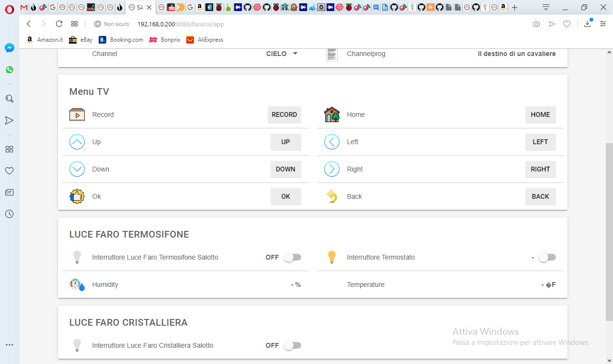Screen dimensions: 613x364
Task: Click the Record camera icon in Menu TV
Action: point(77,114)
